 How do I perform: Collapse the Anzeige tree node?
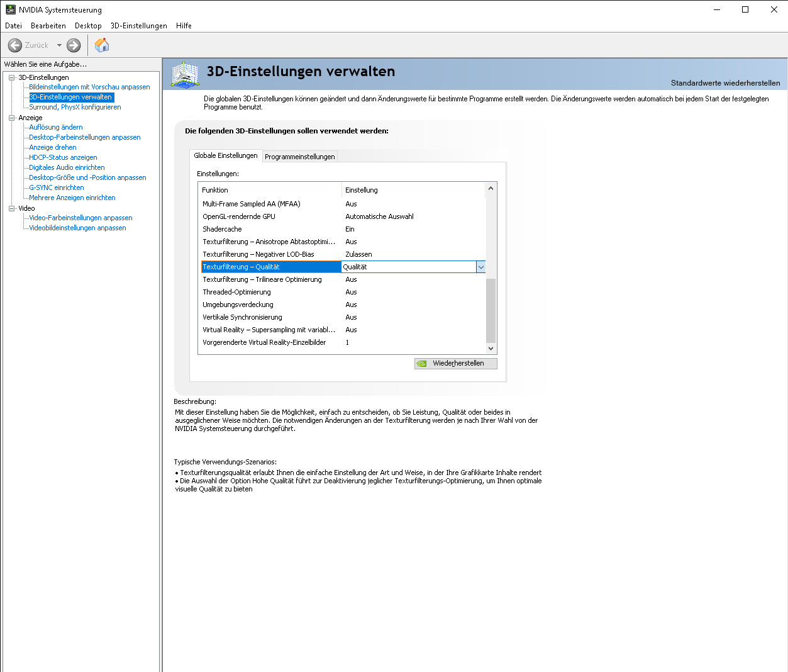pyautogui.click(x=11, y=118)
